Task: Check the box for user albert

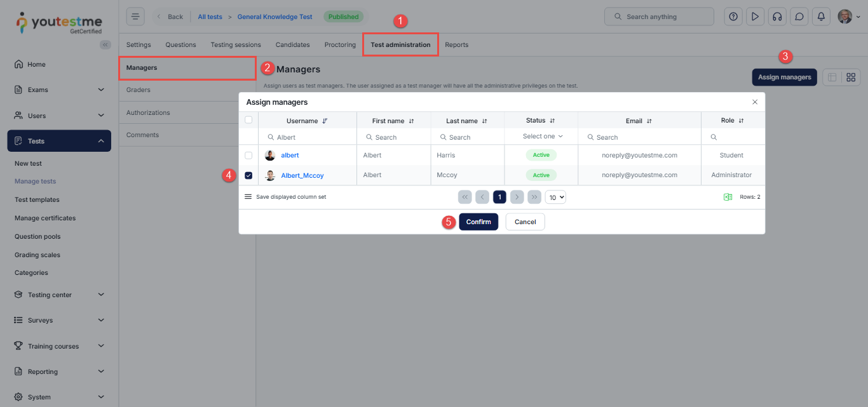Action: point(248,156)
